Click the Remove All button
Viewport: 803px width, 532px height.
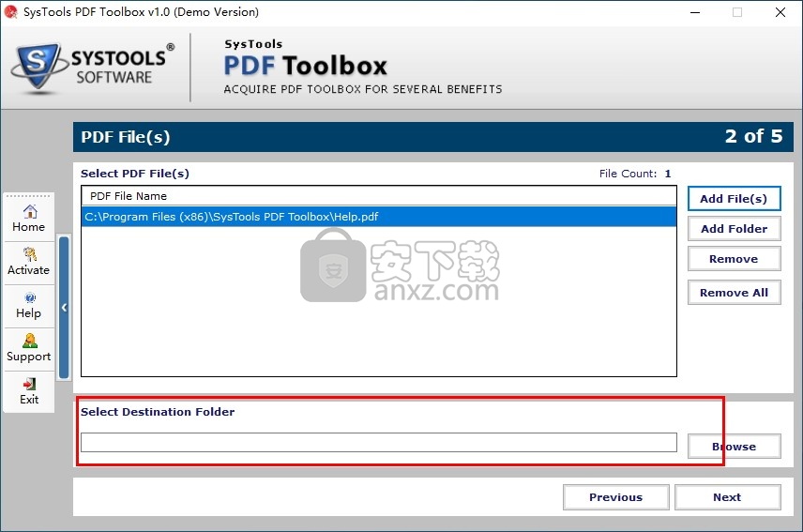coord(734,293)
